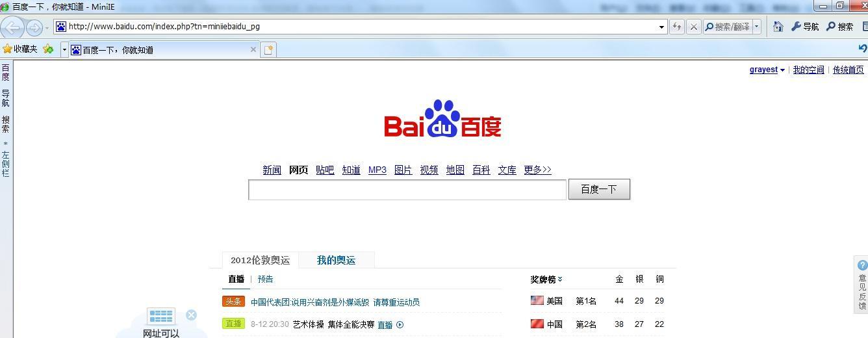The height and width of the screenshot is (338, 868).
Task: Open the 百度 left sidebar item
Action: tap(5, 72)
